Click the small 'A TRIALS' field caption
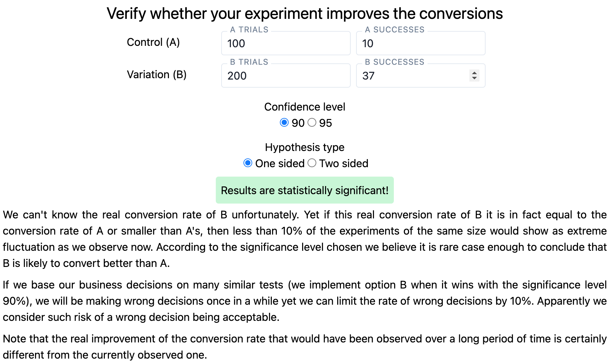This screenshot has height=364, width=611. click(x=249, y=30)
